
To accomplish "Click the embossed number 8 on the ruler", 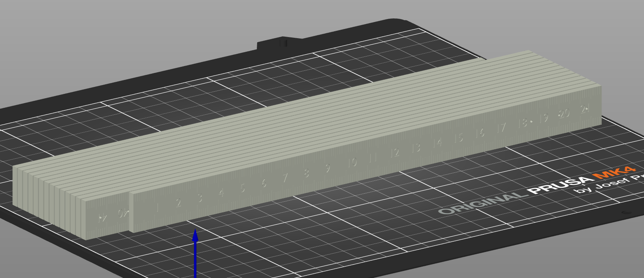I will tap(307, 173).
